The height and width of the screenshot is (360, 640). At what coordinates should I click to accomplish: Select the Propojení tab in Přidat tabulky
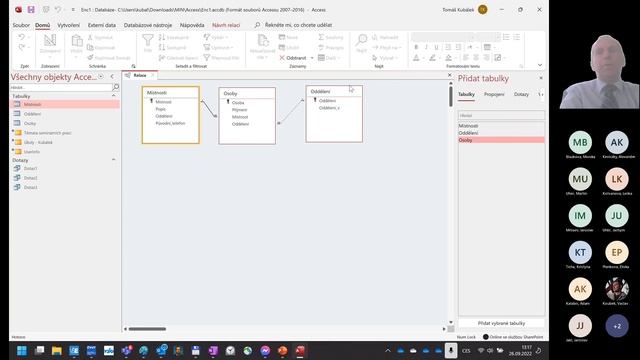[494, 94]
